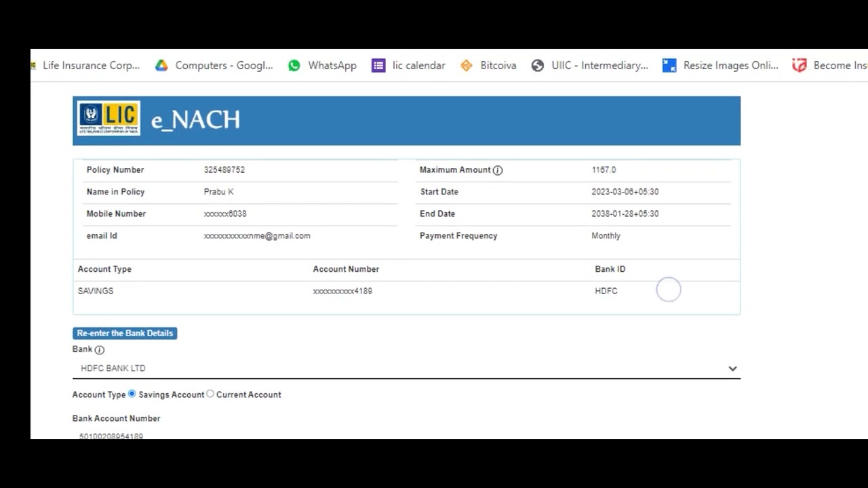Click the Google Drive Computers bookmark icon
The width and height of the screenshot is (868, 488).
point(161,65)
